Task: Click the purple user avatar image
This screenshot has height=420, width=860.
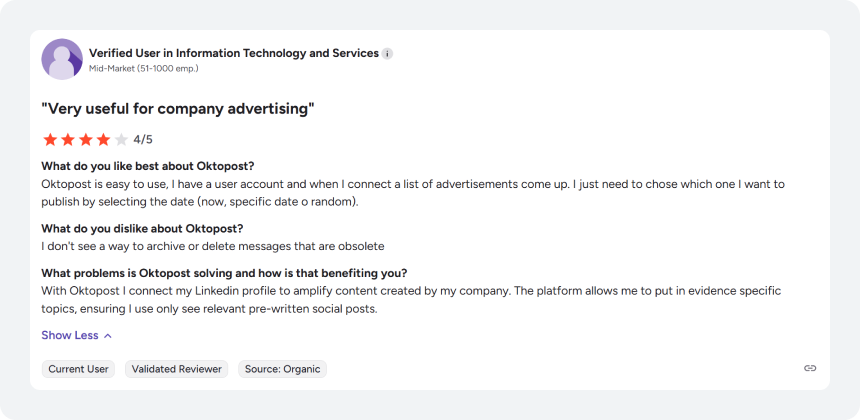Action: [x=62, y=59]
